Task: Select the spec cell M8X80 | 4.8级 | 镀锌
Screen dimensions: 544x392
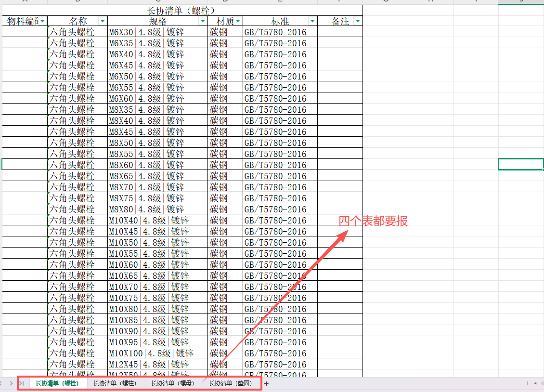Action: point(157,209)
